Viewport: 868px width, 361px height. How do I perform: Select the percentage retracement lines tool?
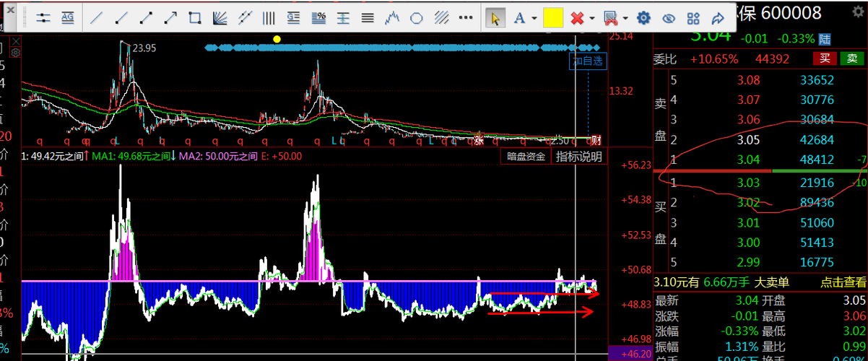tap(318, 17)
